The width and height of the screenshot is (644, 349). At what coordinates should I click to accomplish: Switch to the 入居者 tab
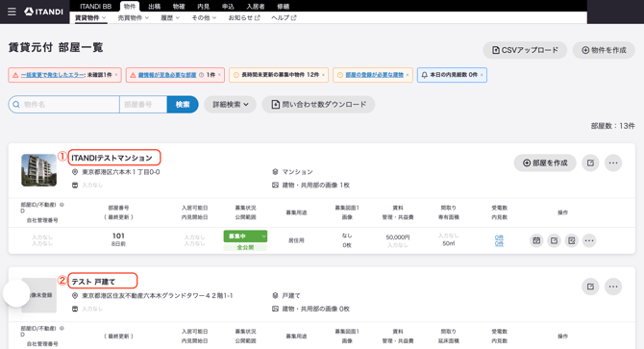tap(256, 6)
